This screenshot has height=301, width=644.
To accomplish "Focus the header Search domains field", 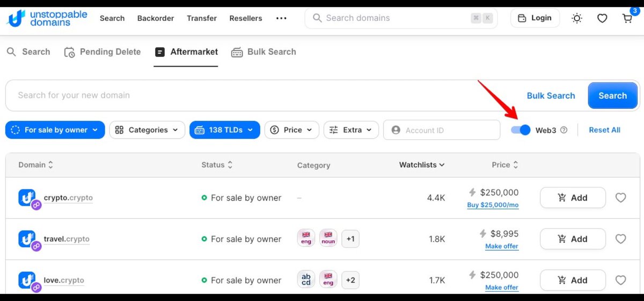I will pyautogui.click(x=401, y=18).
